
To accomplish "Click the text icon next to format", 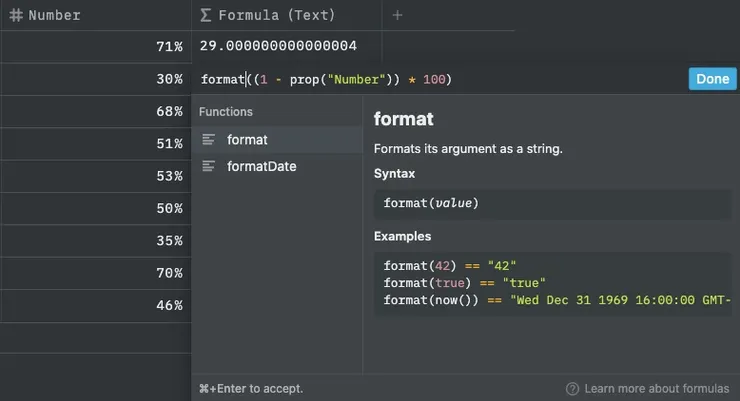I will click(x=209, y=140).
